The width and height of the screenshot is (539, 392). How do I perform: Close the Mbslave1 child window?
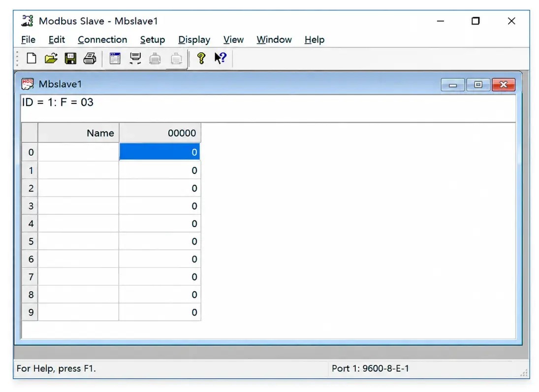click(x=504, y=85)
